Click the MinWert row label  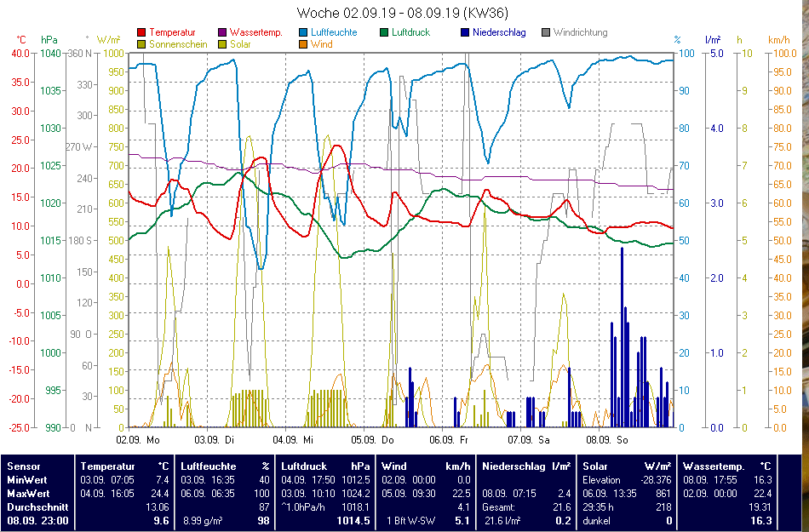click(x=27, y=480)
